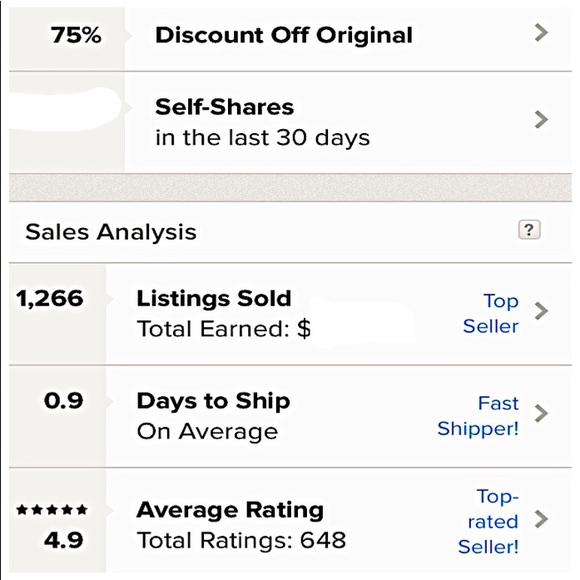The image size is (580, 580).
Task: Tap the Total Ratings: 648 text
Action: 241,540
